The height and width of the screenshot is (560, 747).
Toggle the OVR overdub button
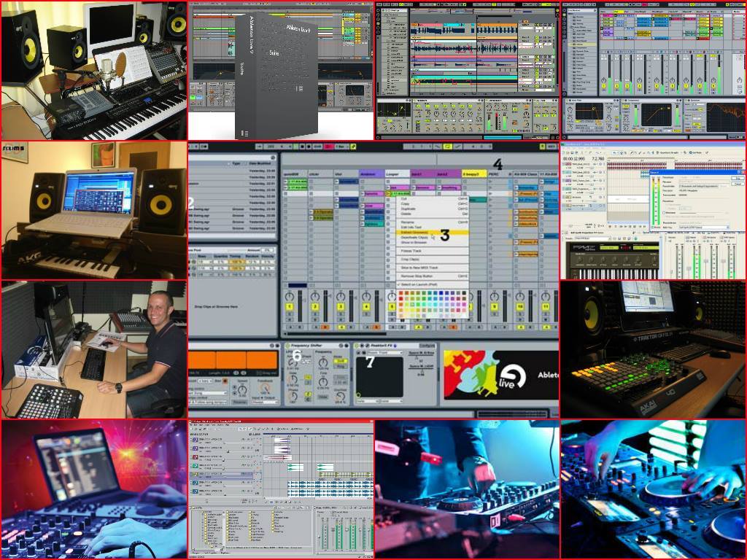click(318, 146)
